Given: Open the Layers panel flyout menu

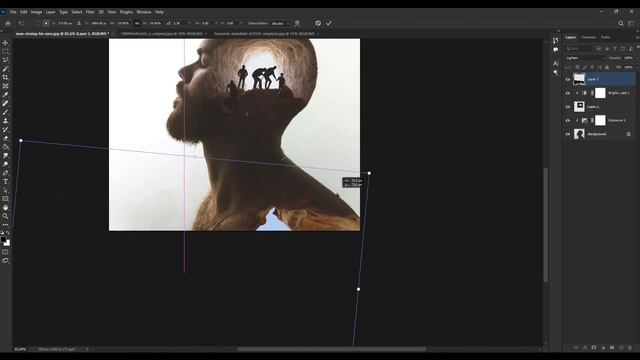Looking at the screenshot, I should 637,37.
